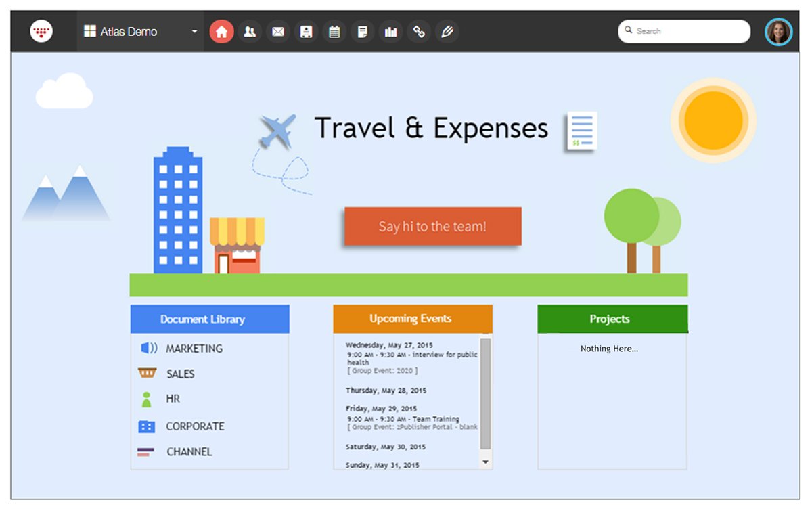Click the profile avatar picture top right

click(778, 30)
